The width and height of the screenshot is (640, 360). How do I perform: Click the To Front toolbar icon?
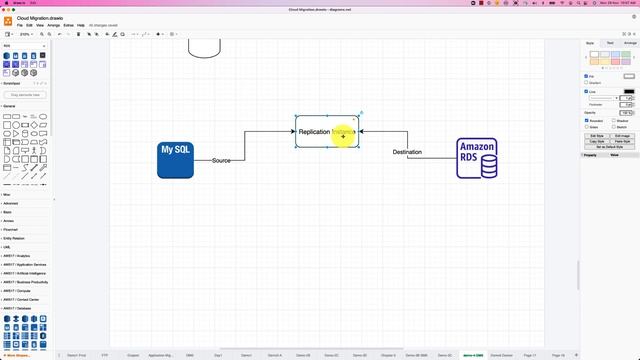[89, 34]
